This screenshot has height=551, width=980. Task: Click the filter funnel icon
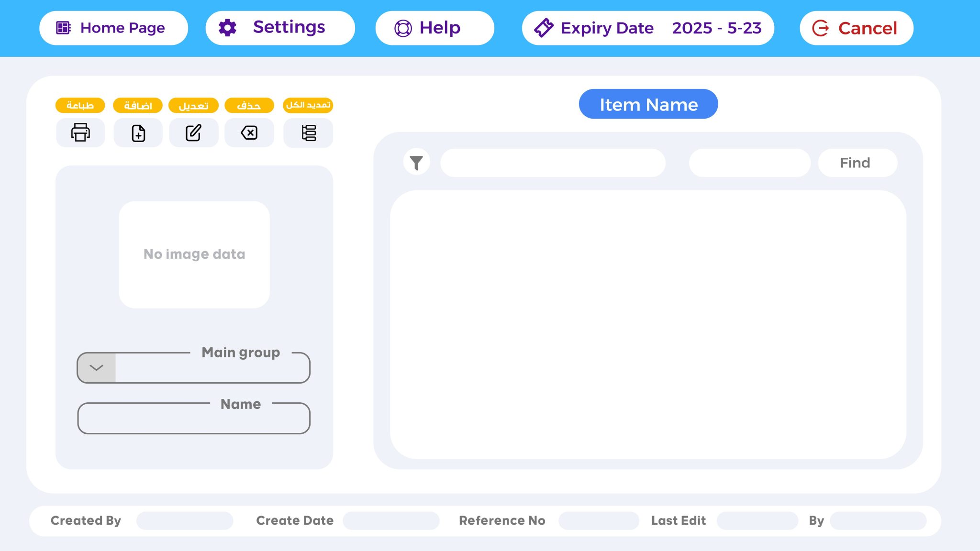[416, 162]
